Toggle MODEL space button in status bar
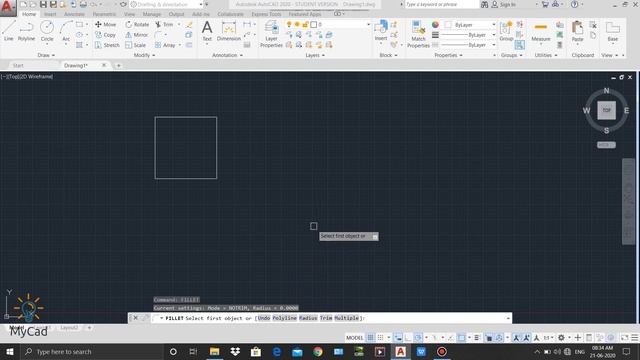This screenshot has width=640, height=360. [x=354, y=338]
